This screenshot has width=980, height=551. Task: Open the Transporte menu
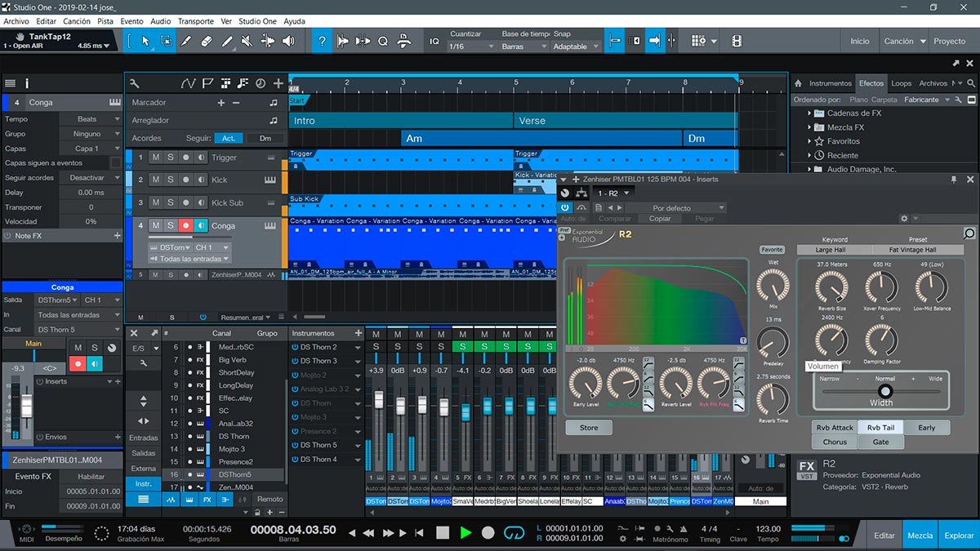pos(196,21)
